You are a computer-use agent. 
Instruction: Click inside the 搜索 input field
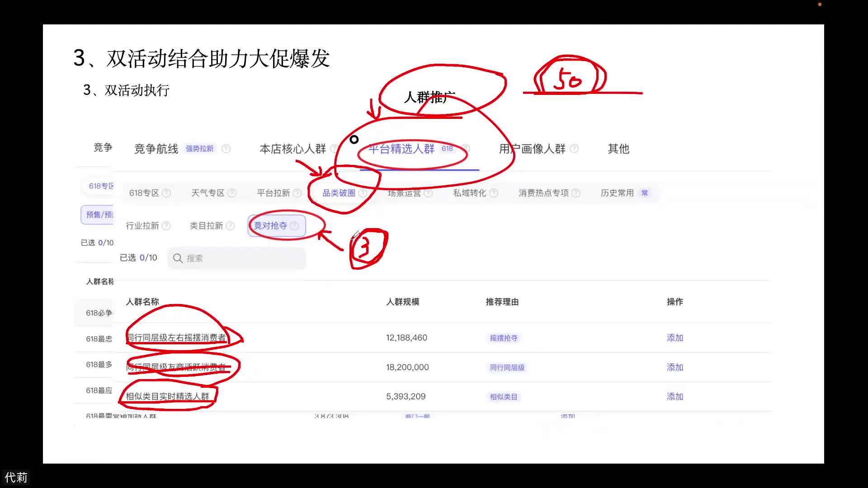pyautogui.click(x=235, y=258)
